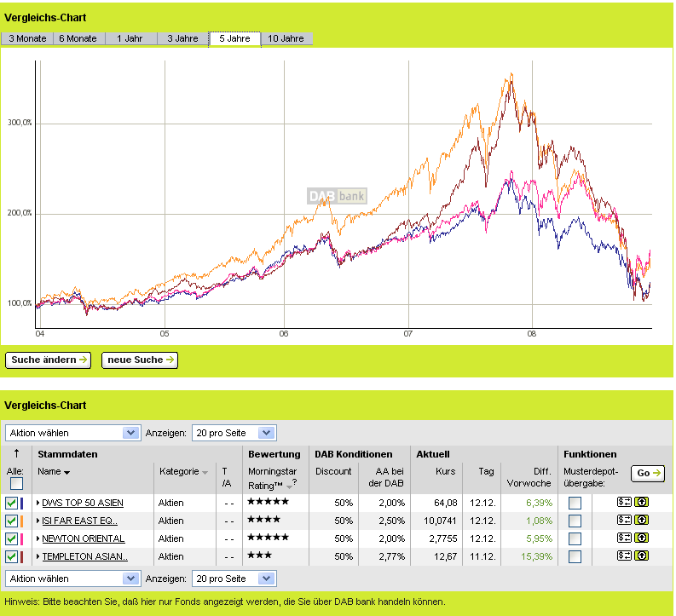
Task: Uncheck the TEMPLETON ASIAN.. chart checkbox
Action: point(12,556)
